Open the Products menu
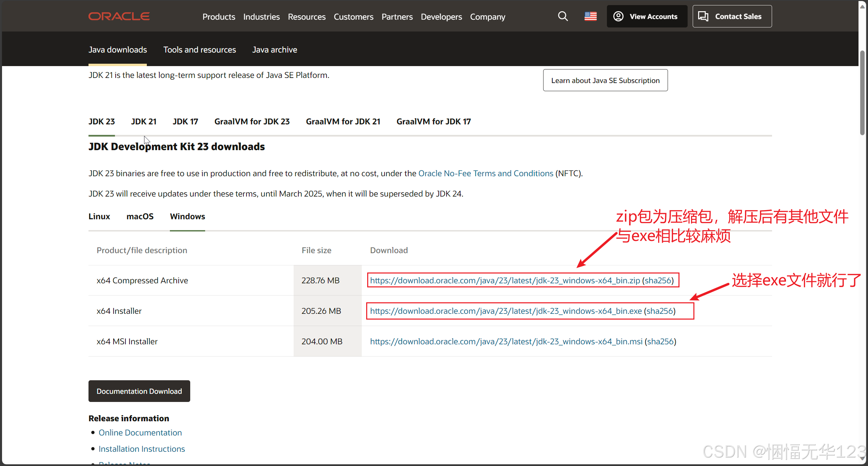Image resolution: width=868 pixels, height=466 pixels. [x=219, y=17]
